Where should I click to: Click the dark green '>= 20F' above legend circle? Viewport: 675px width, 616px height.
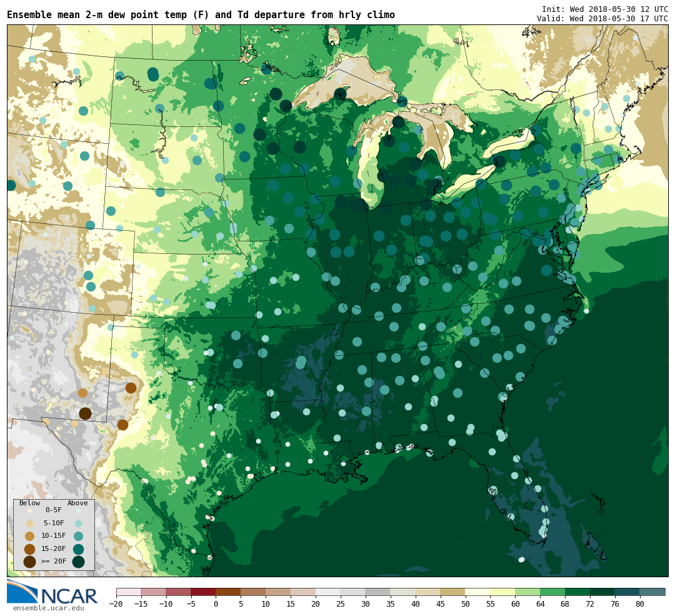[78, 562]
